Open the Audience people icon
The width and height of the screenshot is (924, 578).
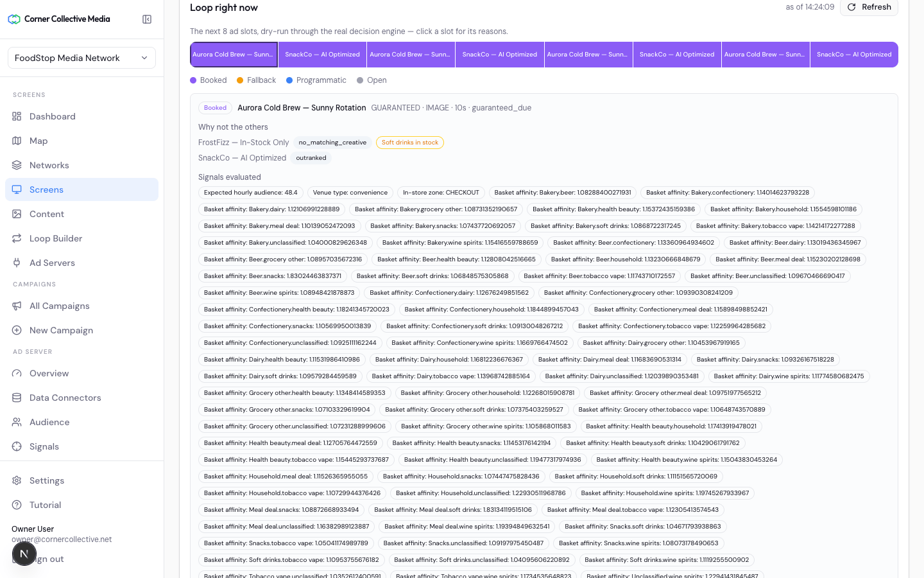click(17, 422)
